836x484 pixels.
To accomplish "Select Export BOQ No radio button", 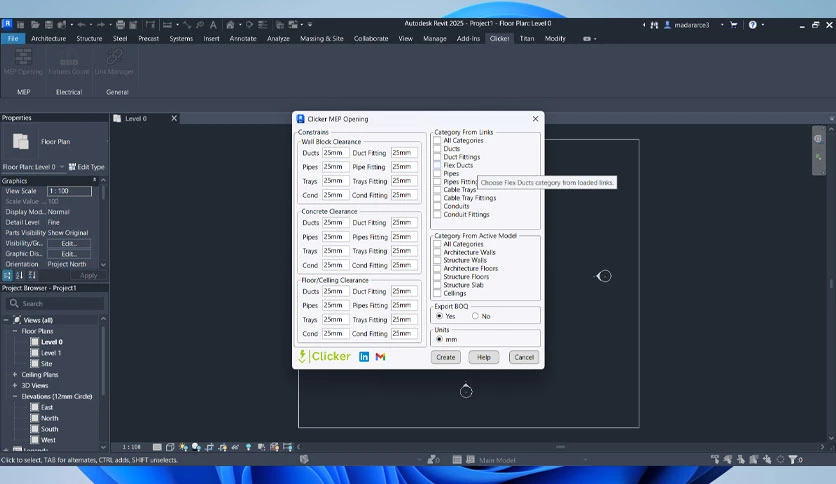I will click(475, 316).
